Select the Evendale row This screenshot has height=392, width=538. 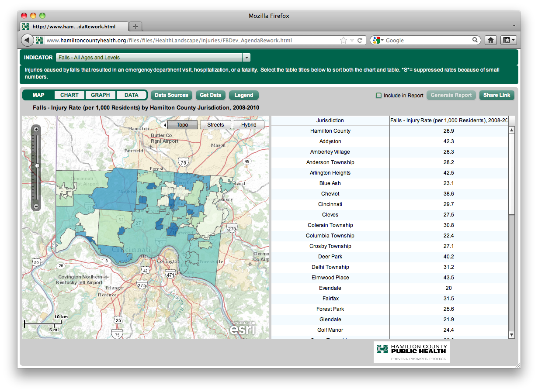coord(390,288)
